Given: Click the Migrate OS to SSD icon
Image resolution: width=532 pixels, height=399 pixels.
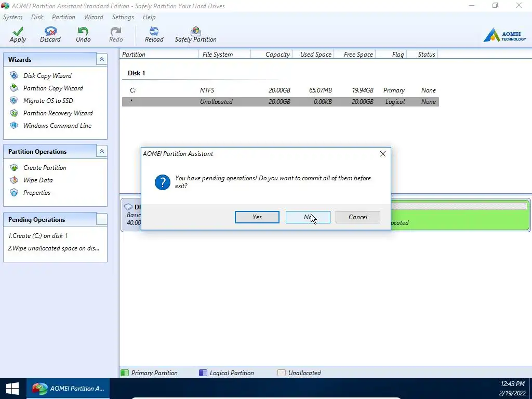Looking at the screenshot, I should coord(14,100).
